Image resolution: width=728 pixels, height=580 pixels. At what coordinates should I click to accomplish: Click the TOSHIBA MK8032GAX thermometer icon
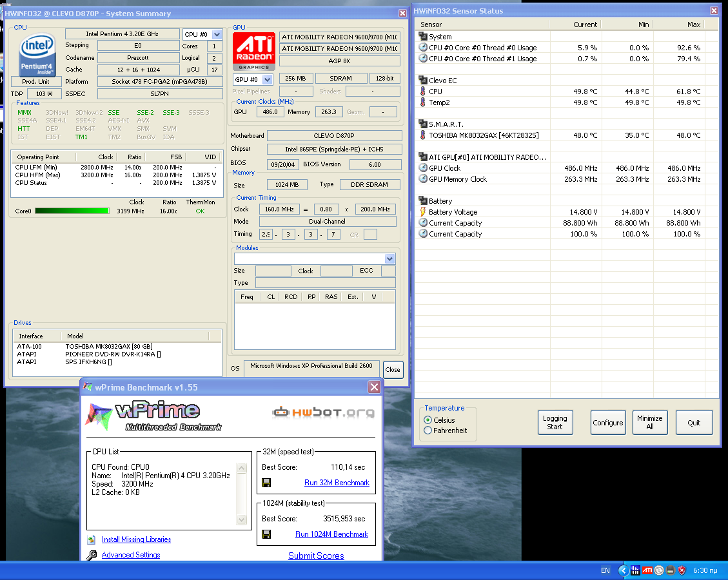423,135
